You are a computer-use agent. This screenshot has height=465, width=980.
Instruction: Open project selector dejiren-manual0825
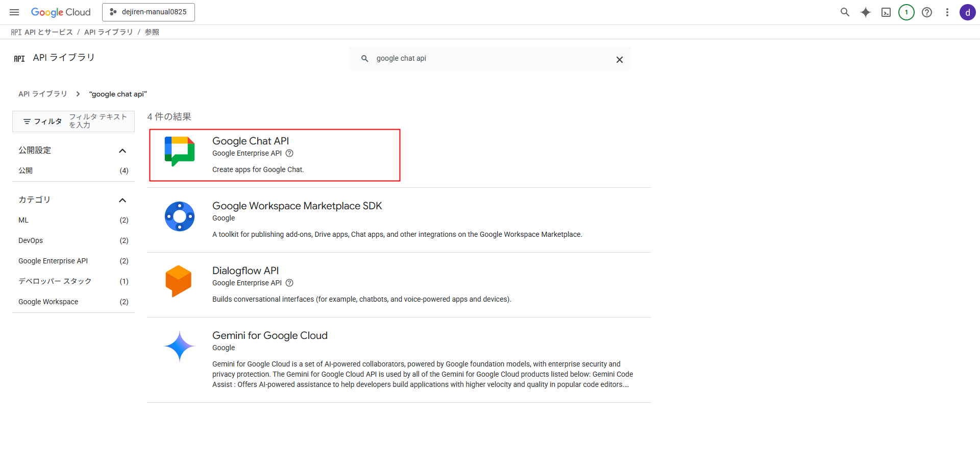pos(149,12)
